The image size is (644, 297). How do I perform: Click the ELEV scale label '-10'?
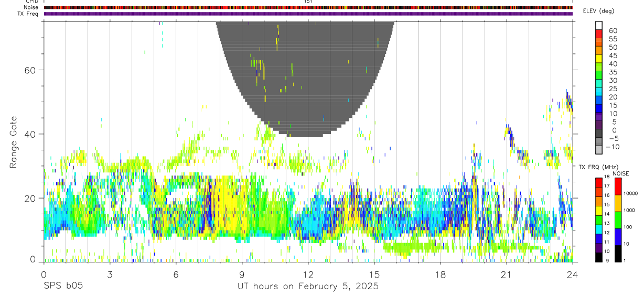(613, 147)
